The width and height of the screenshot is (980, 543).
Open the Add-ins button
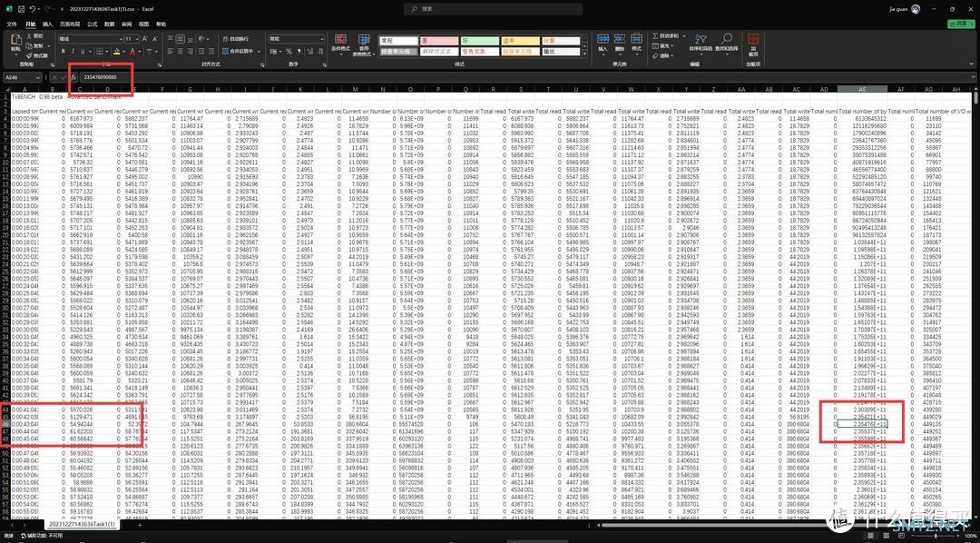point(753,45)
